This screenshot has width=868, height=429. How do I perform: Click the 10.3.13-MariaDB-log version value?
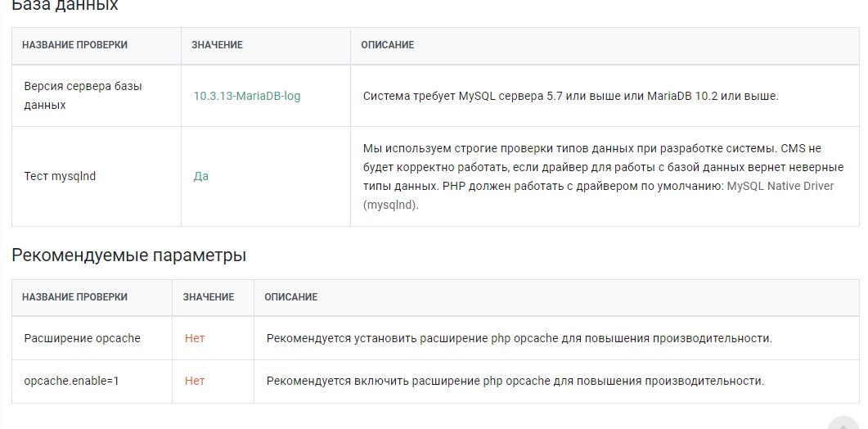tap(247, 96)
